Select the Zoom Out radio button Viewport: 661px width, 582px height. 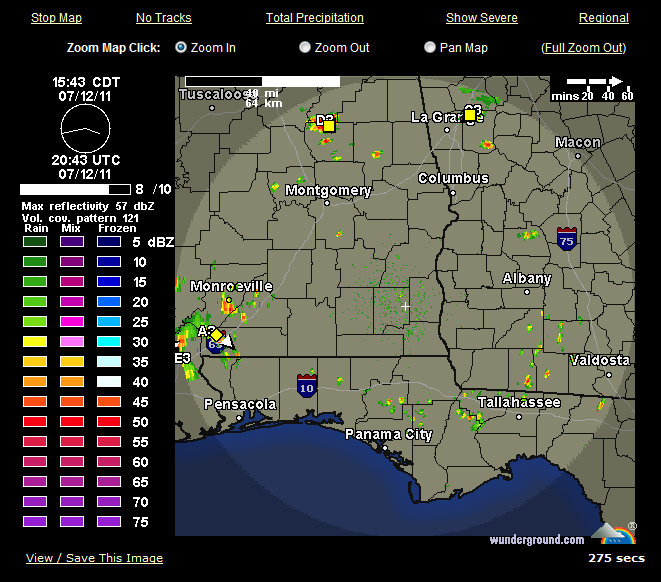tap(304, 47)
